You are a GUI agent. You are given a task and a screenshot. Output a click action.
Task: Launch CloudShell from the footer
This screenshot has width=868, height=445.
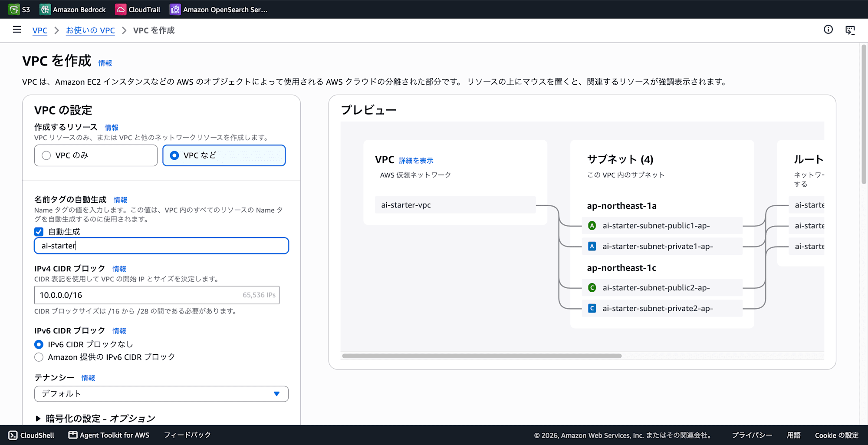(x=32, y=435)
